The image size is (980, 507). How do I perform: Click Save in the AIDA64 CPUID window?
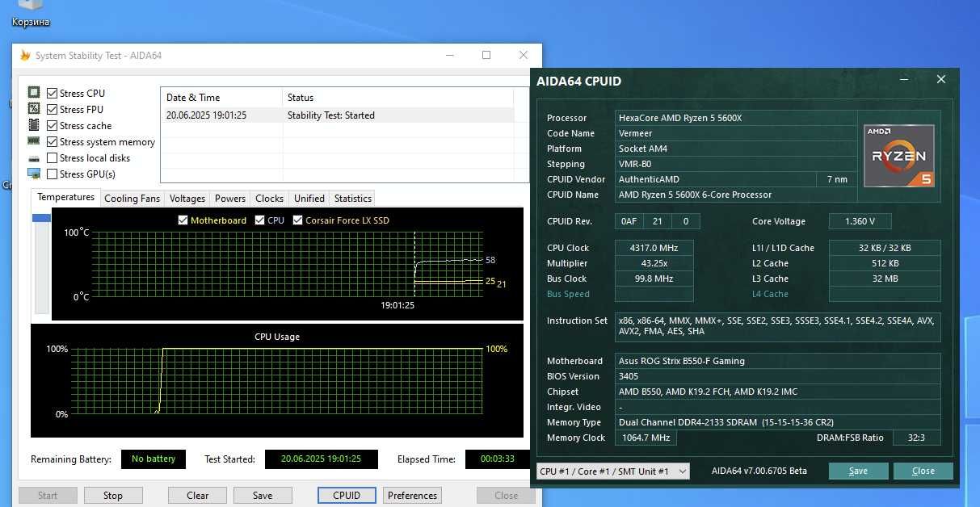(858, 471)
